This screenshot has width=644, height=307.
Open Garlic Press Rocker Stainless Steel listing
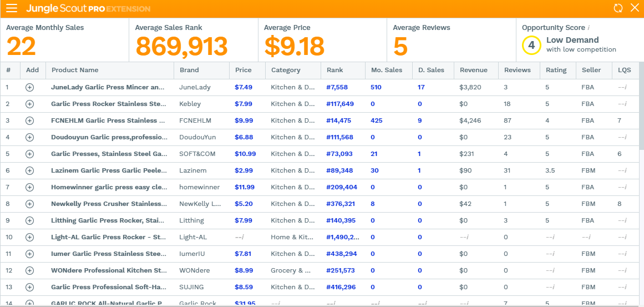click(x=108, y=104)
